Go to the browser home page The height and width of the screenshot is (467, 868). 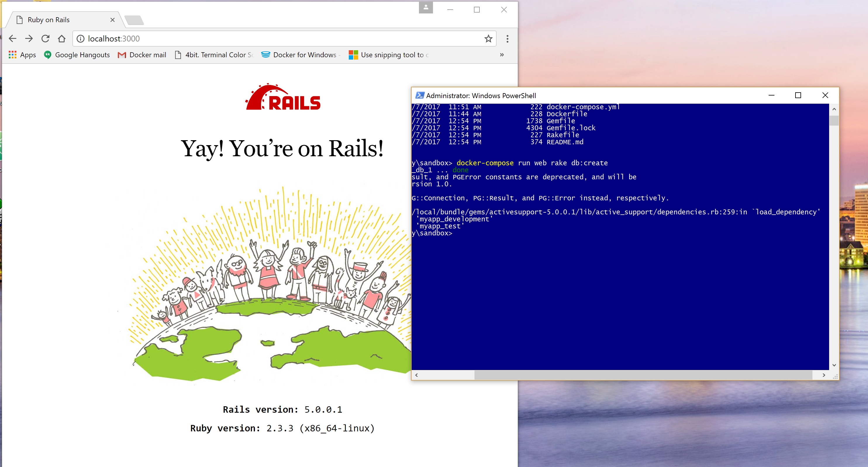62,39
